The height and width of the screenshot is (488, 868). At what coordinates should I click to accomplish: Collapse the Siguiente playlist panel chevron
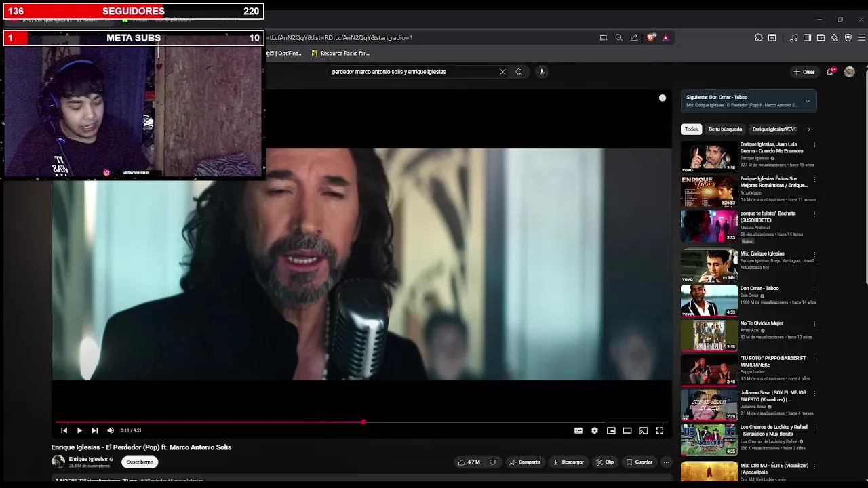[808, 102]
